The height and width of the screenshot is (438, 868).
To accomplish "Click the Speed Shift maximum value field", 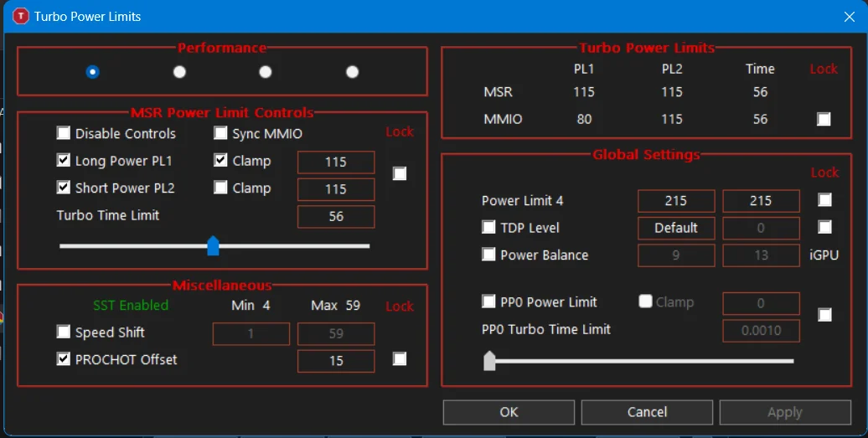I will pyautogui.click(x=336, y=333).
